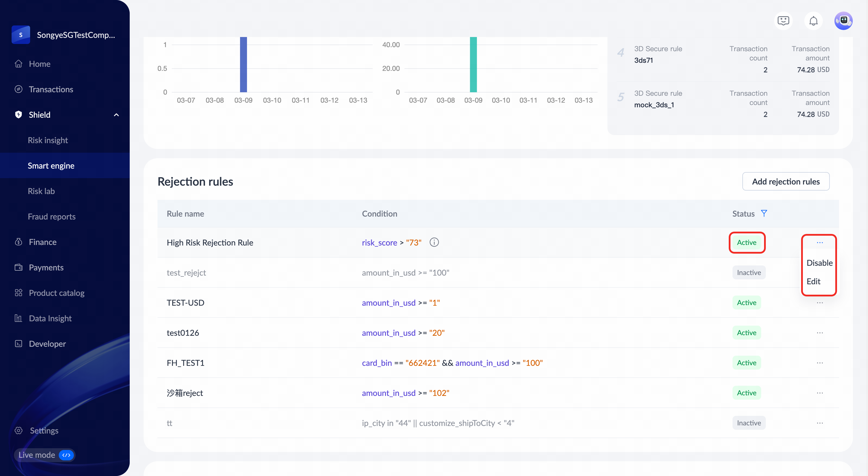Click the user avatar icon
The width and height of the screenshot is (868, 476).
(x=843, y=21)
